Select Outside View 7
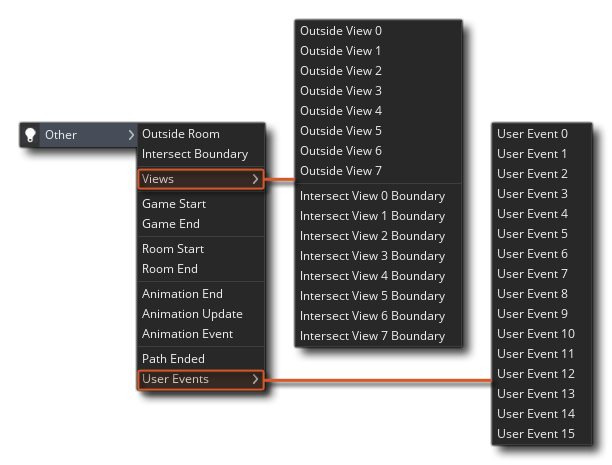The height and width of the screenshot is (465, 612). tap(341, 171)
